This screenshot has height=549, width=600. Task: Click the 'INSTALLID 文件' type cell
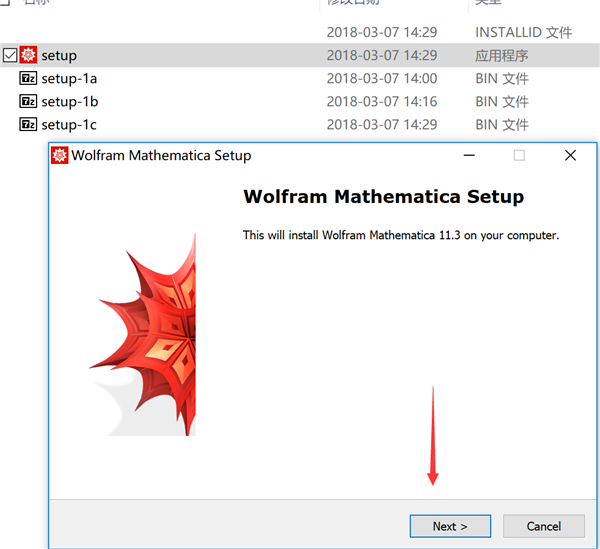(x=523, y=33)
